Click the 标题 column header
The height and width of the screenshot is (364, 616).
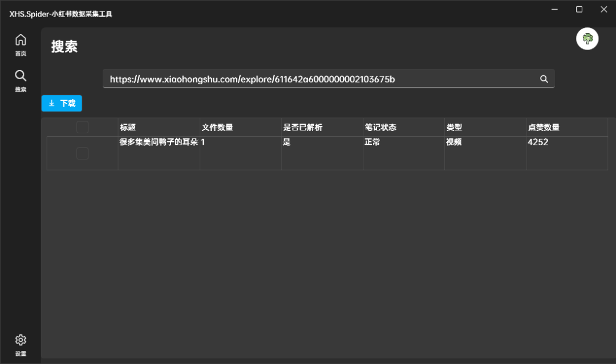(x=159, y=127)
